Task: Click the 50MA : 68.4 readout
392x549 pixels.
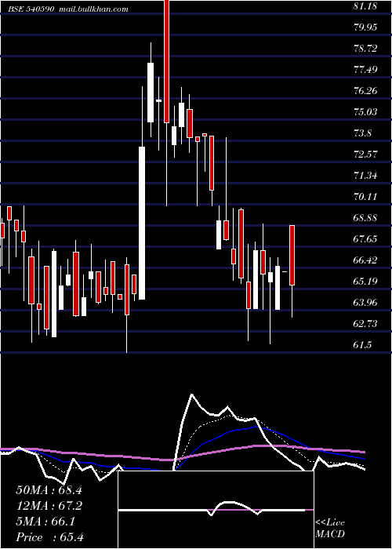Action: (49, 490)
